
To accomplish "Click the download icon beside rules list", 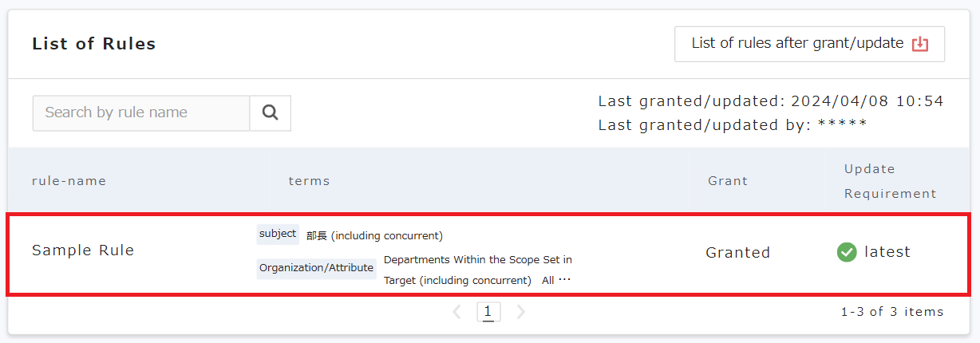I will 920,44.
